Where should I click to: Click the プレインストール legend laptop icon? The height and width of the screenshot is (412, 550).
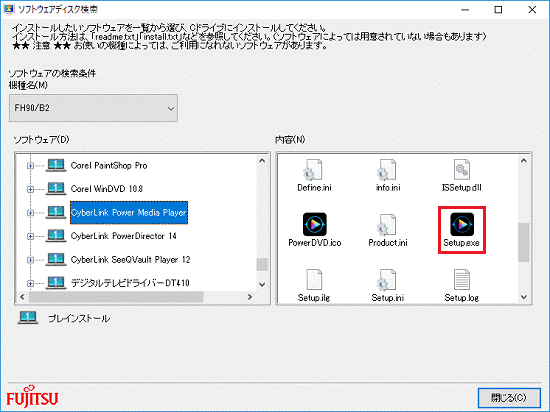pyautogui.click(x=28, y=318)
